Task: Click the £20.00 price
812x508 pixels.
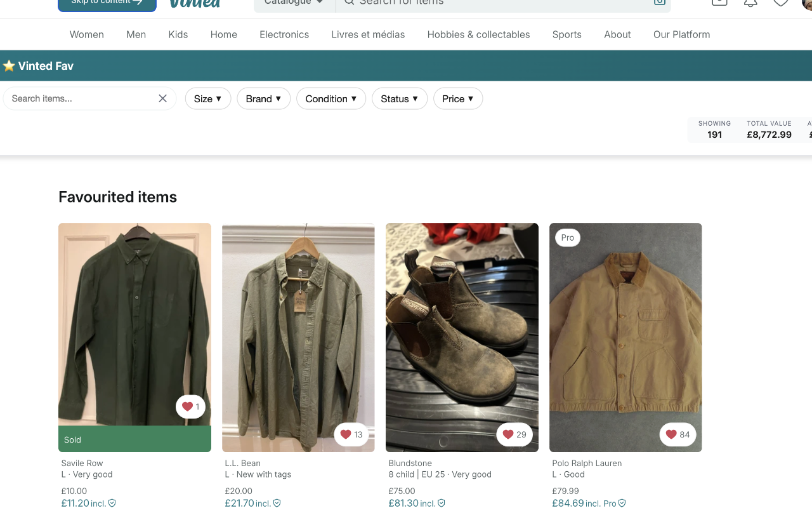Action: (239, 491)
